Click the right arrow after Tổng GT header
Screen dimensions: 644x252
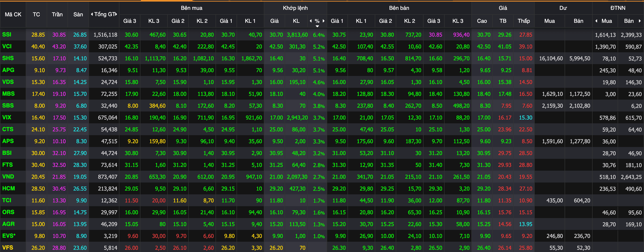click(116, 14)
